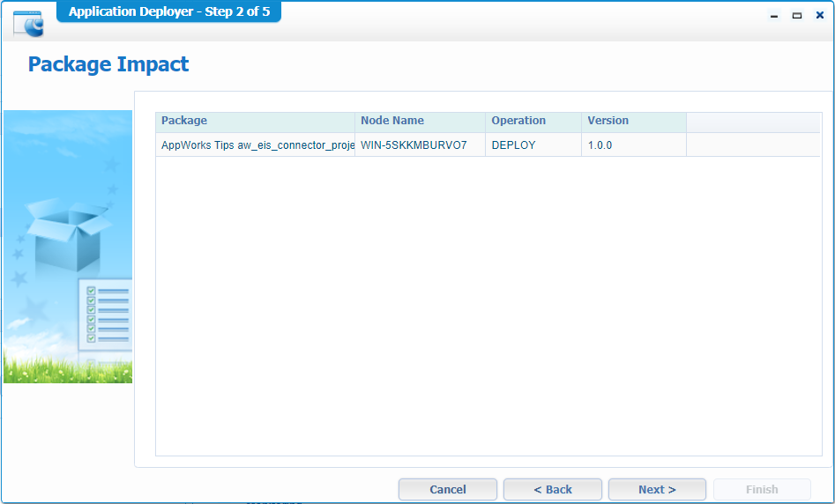The image size is (835, 504).
Task: Click the Operation column header
Action: tap(533, 121)
